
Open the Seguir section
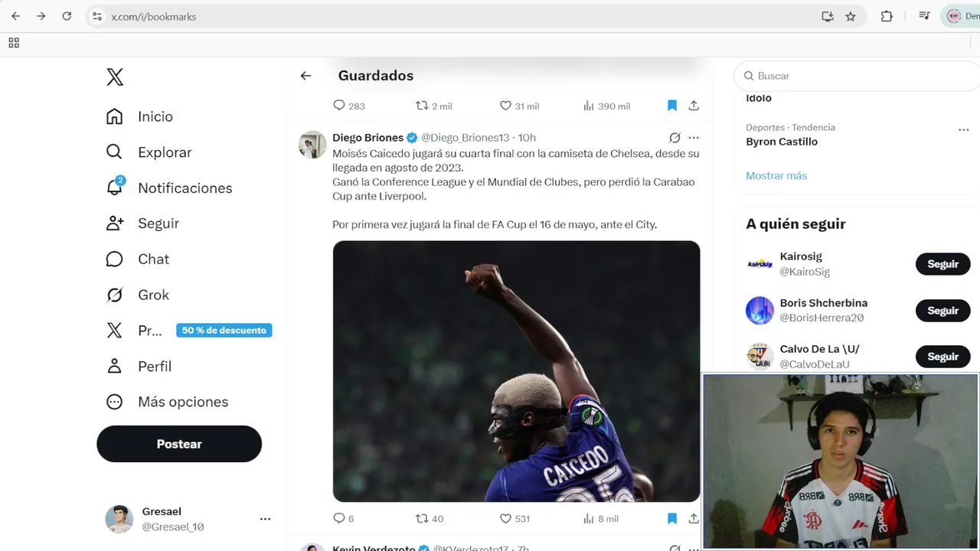pos(142,223)
